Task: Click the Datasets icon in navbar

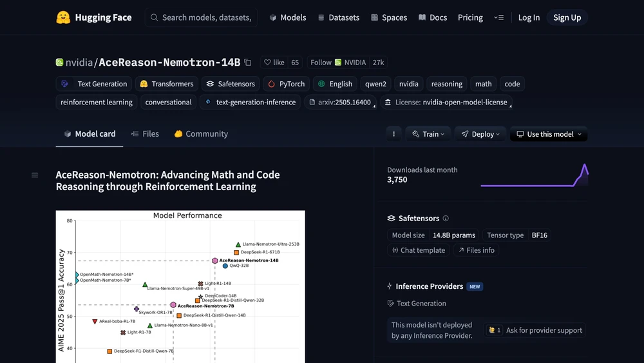Action: click(321, 17)
